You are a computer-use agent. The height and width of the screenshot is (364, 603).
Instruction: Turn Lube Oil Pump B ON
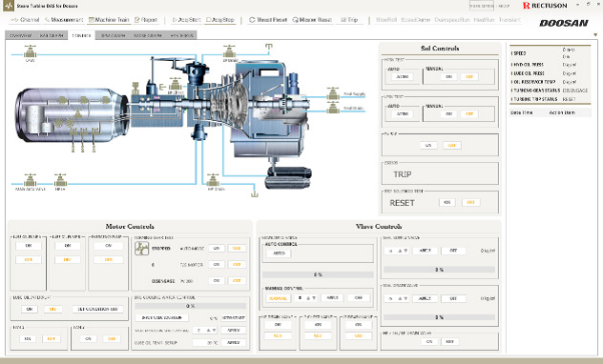[68, 246]
